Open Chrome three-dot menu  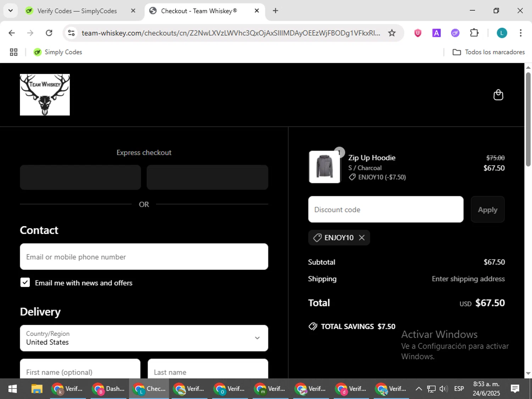click(521, 33)
